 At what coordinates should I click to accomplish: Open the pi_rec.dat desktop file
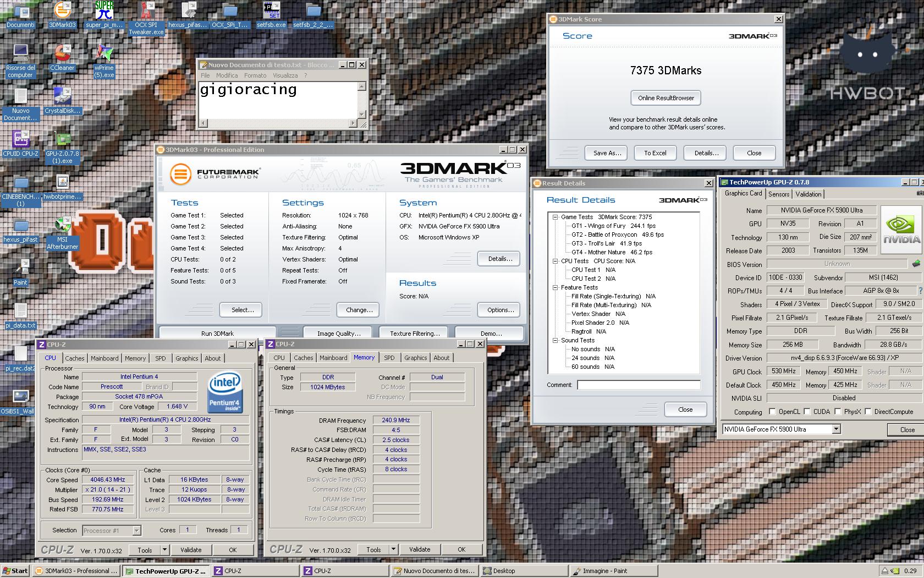(x=20, y=358)
